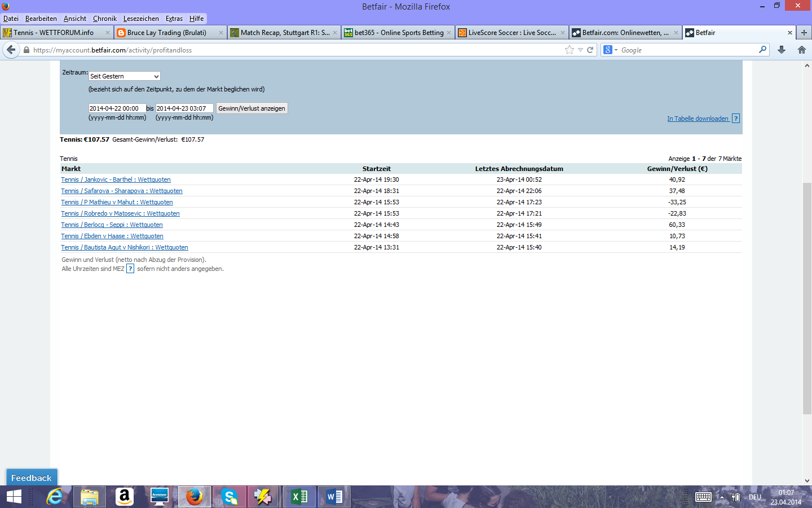Screen dimensions: 812x508
Task: Open the Lesezeichen menu
Action: (x=141, y=19)
